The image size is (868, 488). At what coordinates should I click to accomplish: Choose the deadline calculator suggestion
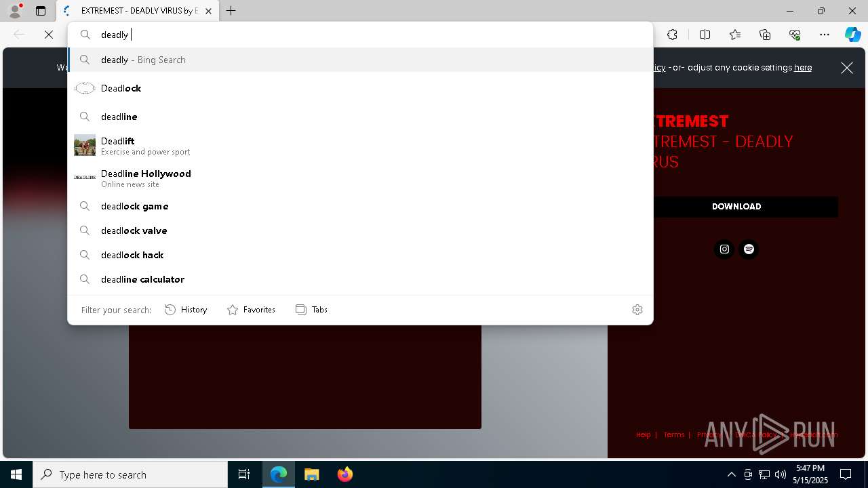click(360, 279)
